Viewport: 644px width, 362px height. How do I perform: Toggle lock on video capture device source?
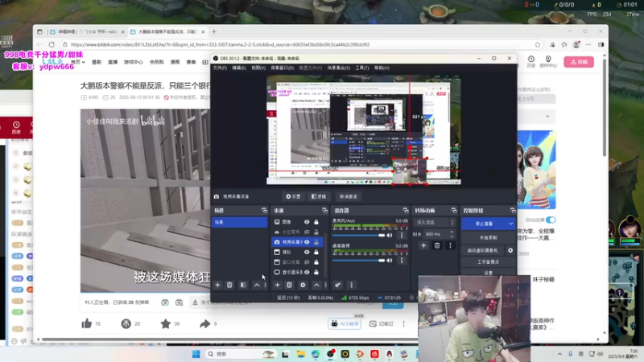coord(316,242)
